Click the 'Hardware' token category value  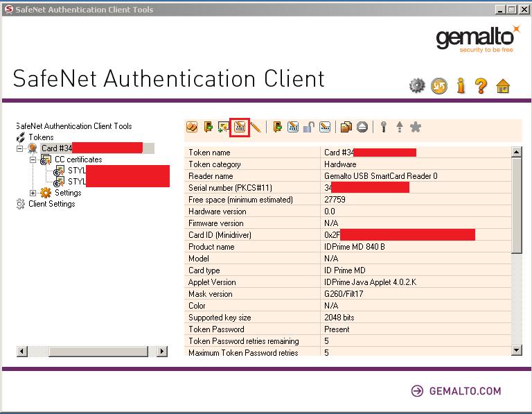point(340,164)
